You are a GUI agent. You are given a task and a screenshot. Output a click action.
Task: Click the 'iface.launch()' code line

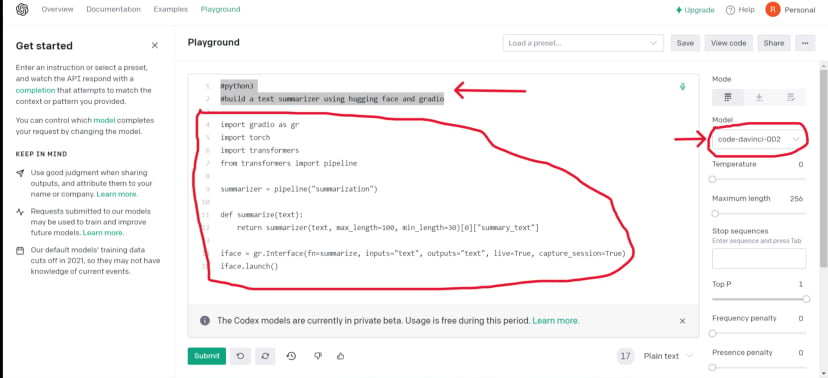249,267
